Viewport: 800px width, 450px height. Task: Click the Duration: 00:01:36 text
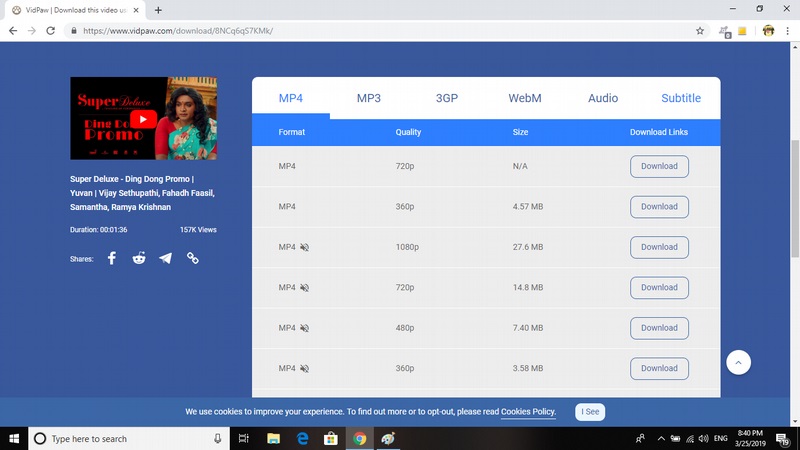98,230
